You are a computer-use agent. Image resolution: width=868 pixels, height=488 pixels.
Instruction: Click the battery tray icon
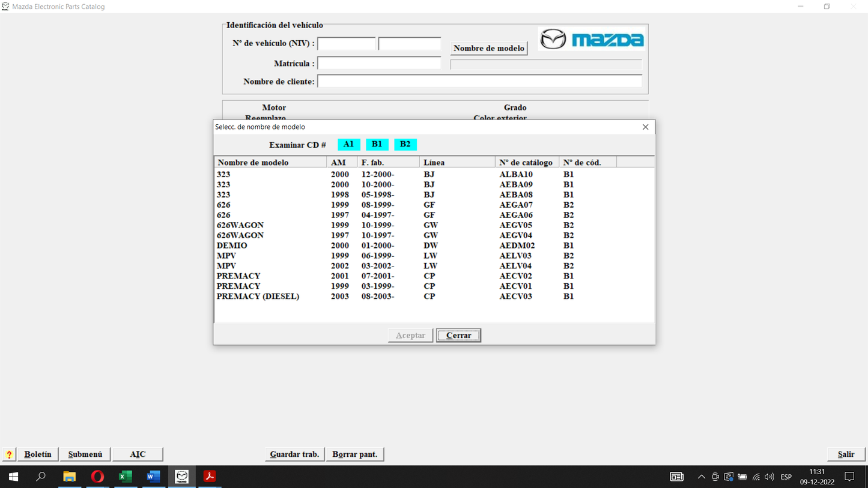[x=742, y=477]
